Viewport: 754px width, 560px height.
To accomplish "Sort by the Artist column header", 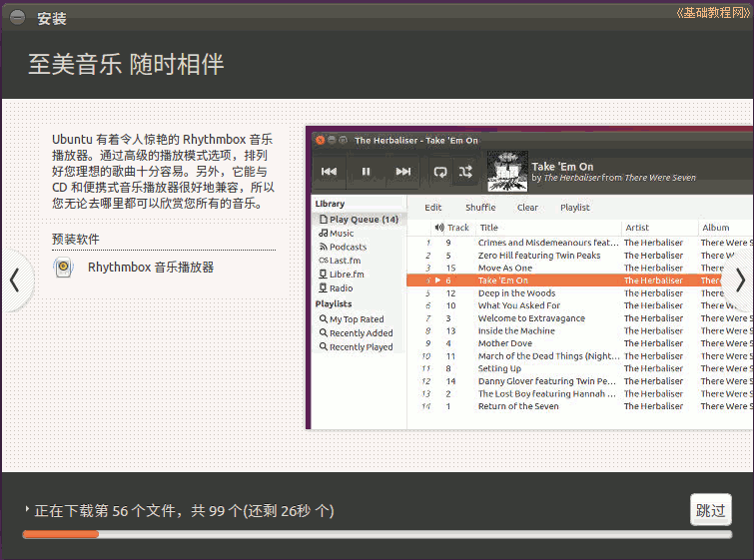I will pyautogui.click(x=660, y=228).
